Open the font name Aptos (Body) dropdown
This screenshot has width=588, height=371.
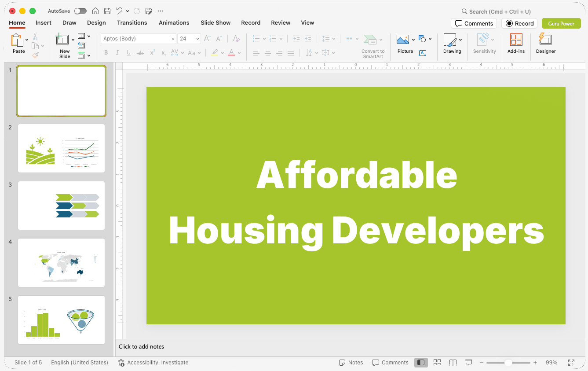click(x=173, y=39)
